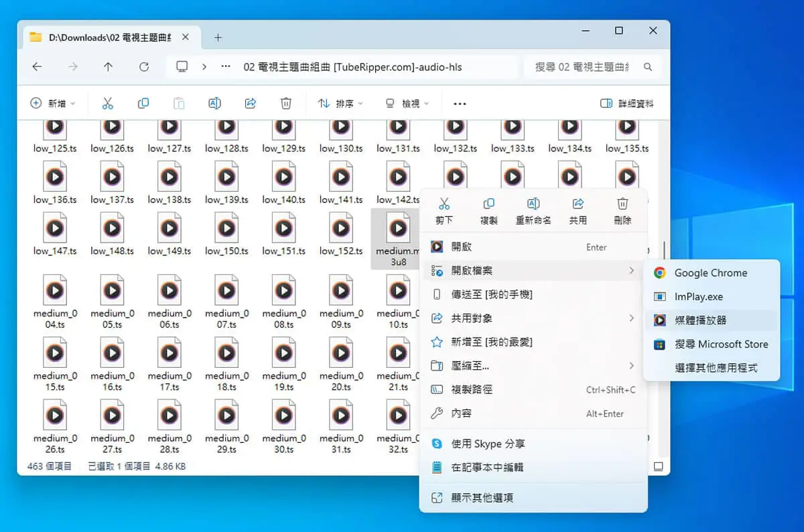Select 在記事本中編輯 menu entry
The width and height of the screenshot is (804, 532).
pos(533,468)
